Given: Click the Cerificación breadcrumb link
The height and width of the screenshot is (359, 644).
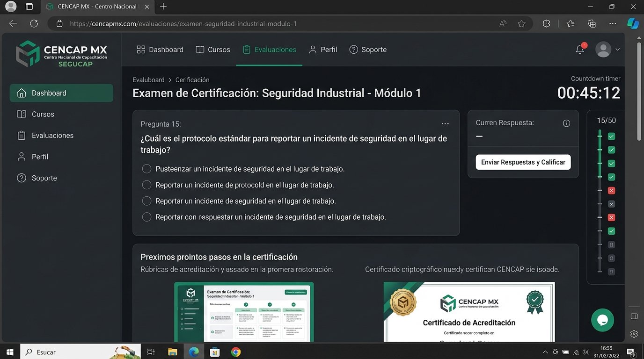Looking at the screenshot, I should click(192, 80).
